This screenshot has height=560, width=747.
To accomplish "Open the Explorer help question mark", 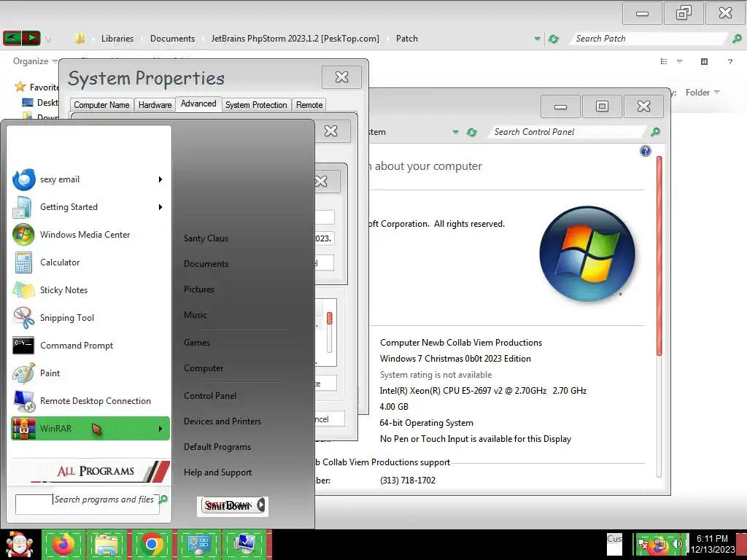I will coord(729,61).
